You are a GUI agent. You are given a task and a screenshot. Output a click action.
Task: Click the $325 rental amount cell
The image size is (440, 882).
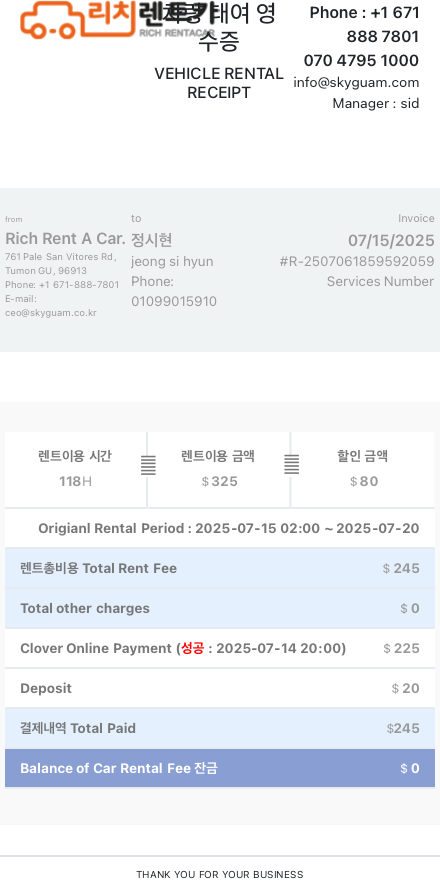219,469
